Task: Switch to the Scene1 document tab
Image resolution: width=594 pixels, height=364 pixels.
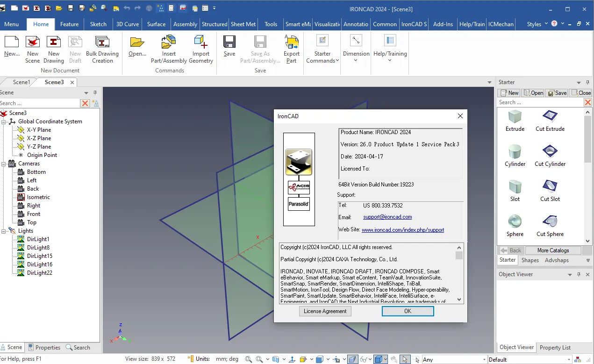Action: tap(21, 82)
